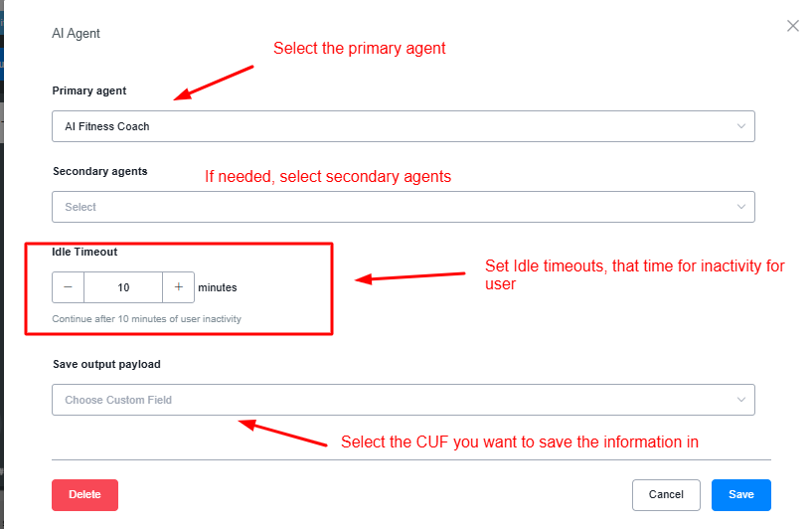Click the Idle Timeout label

click(84, 252)
